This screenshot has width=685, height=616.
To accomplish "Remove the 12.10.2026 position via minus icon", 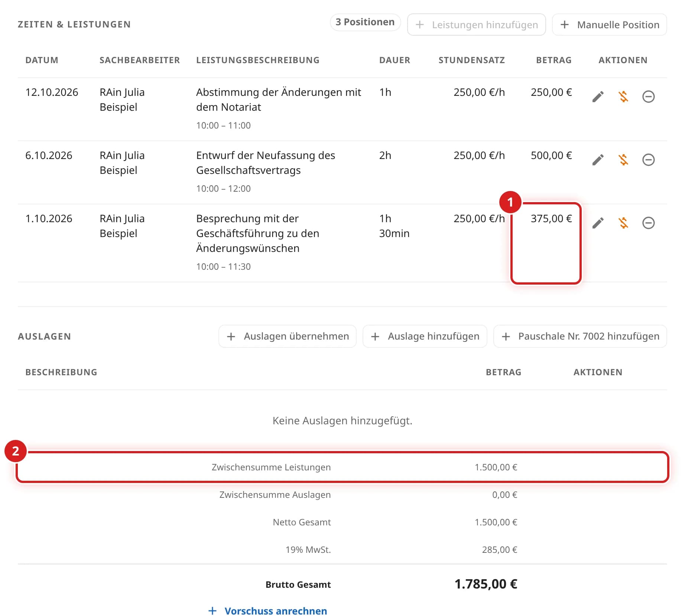I will tap(648, 97).
